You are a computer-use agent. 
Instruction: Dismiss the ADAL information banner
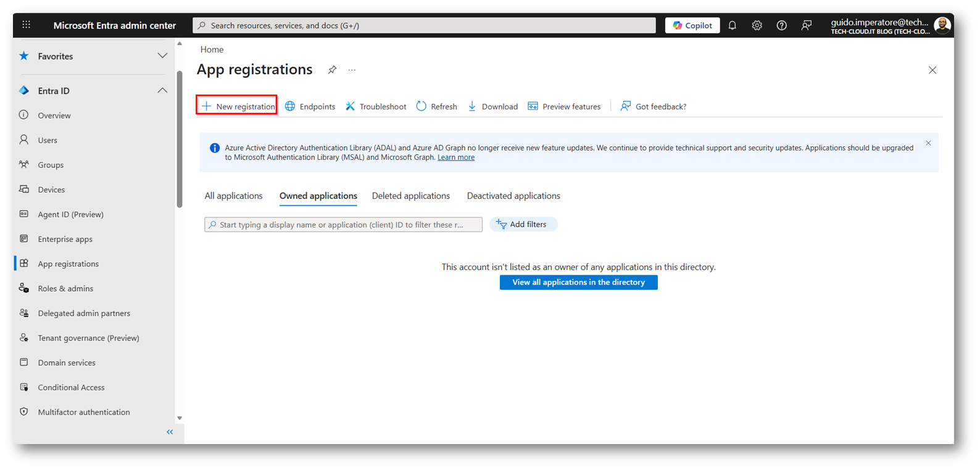click(928, 143)
